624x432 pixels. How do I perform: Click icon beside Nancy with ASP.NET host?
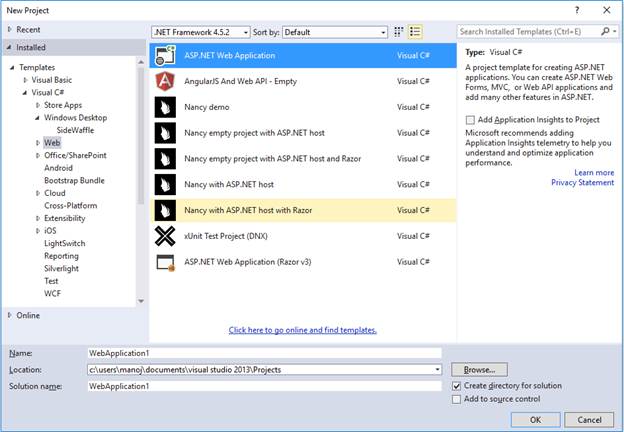[165, 185]
